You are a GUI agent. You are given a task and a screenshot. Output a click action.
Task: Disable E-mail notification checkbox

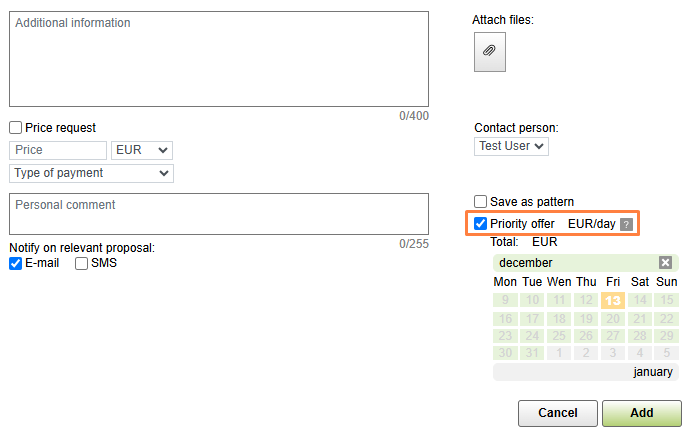(x=16, y=264)
